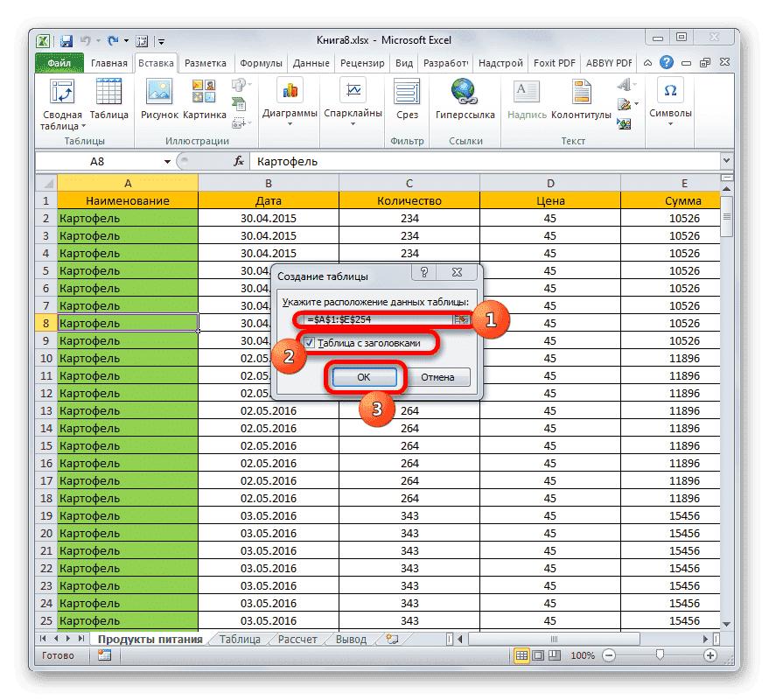The height and width of the screenshot is (700, 769).
Task: Open the Формулы ribbon tab
Action: point(261,63)
